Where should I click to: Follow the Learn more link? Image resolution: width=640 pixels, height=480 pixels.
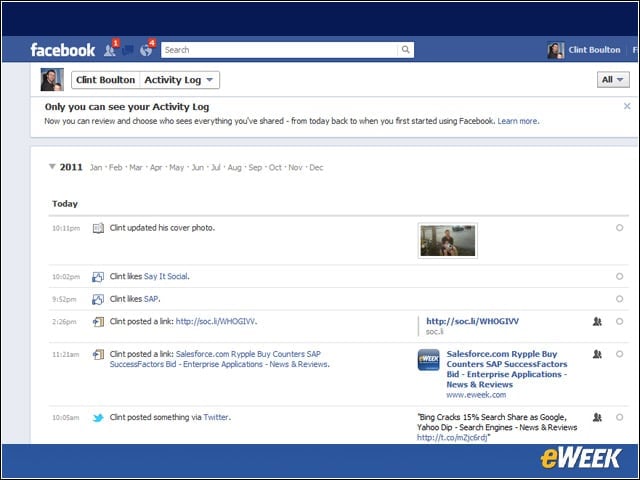point(518,121)
